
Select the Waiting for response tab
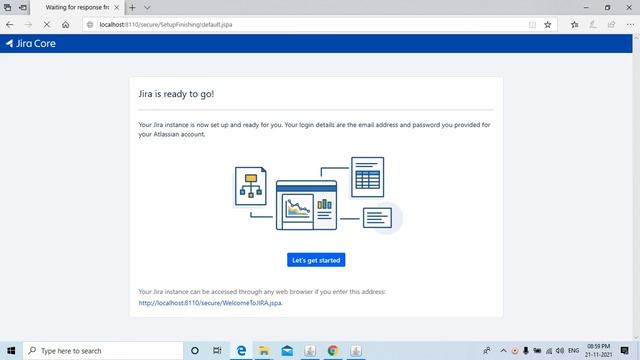coord(77,7)
